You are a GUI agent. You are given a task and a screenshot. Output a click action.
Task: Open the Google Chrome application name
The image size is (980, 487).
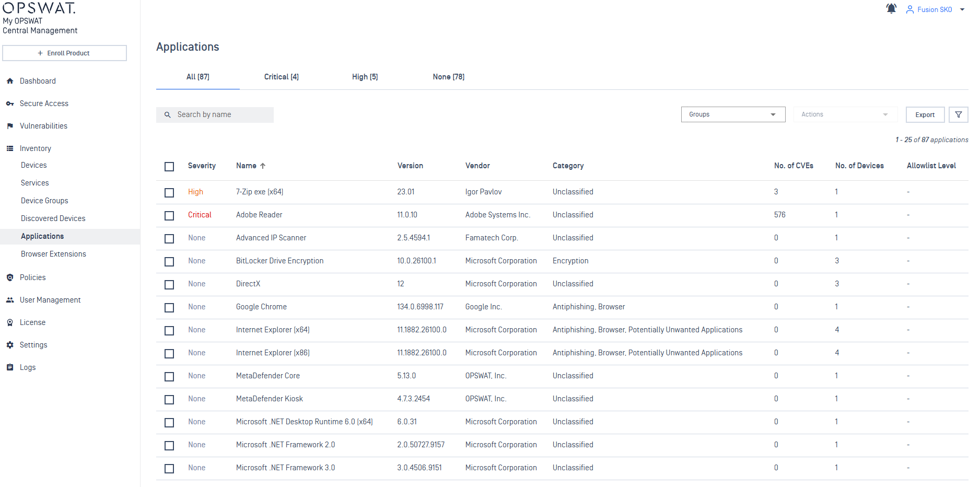261,307
